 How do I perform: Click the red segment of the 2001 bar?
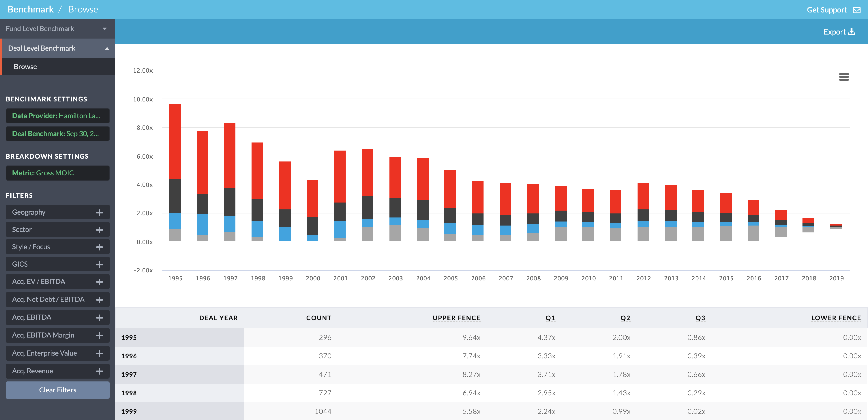pos(340,176)
